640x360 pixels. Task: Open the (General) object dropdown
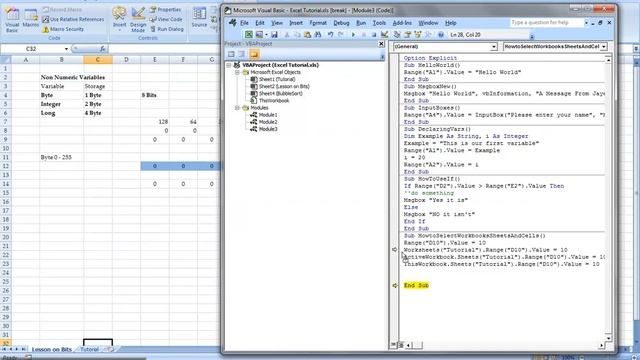click(493, 47)
